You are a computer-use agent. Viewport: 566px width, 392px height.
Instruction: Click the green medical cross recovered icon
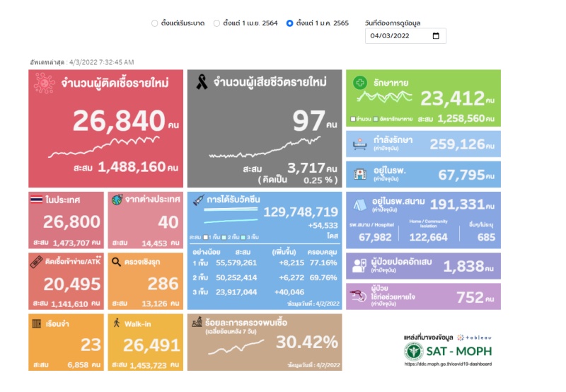[x=361, y=83]
